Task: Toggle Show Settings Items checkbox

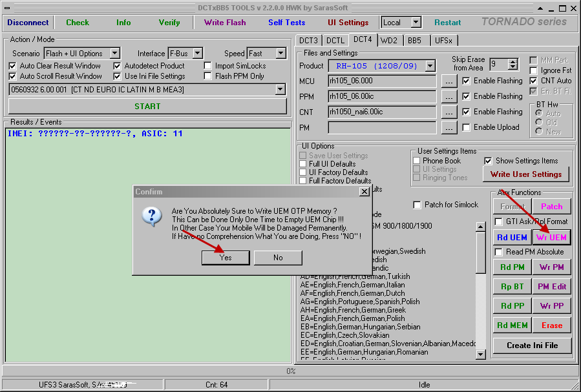Action: coord(488,161)
